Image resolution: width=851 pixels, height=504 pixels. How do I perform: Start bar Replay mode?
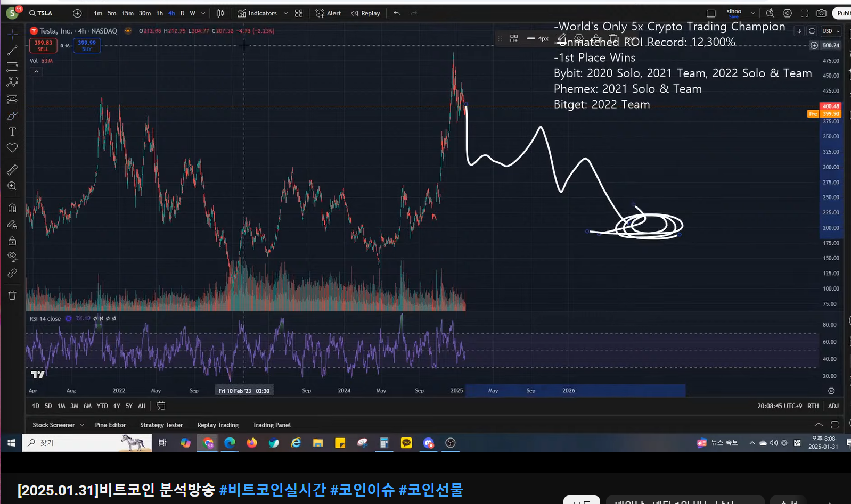coord(365,13)
